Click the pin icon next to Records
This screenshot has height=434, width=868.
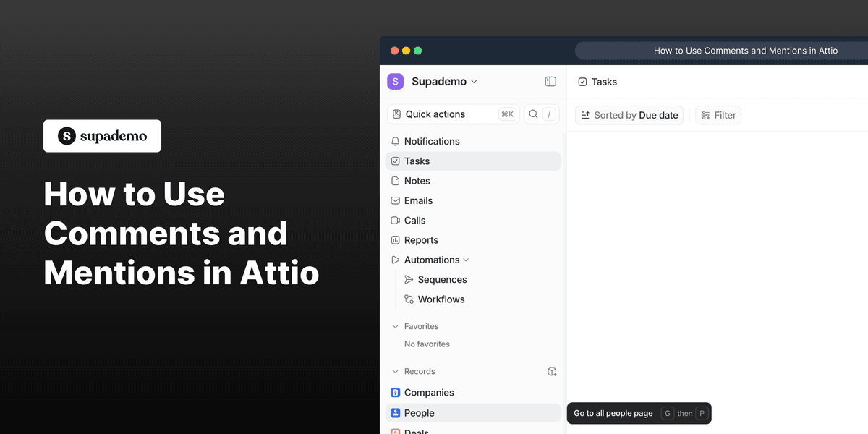[552, 371]
